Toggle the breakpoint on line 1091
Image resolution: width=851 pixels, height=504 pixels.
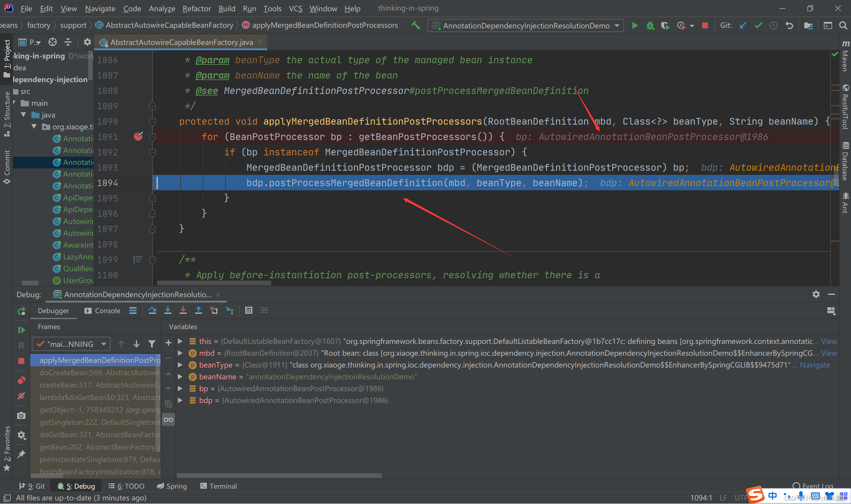(x=138, y=136)
